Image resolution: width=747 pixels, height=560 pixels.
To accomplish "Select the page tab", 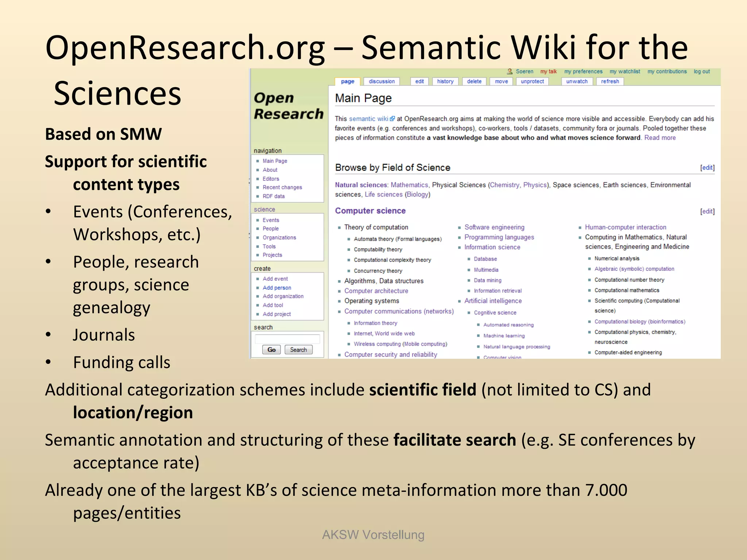I will coord(348,81).
